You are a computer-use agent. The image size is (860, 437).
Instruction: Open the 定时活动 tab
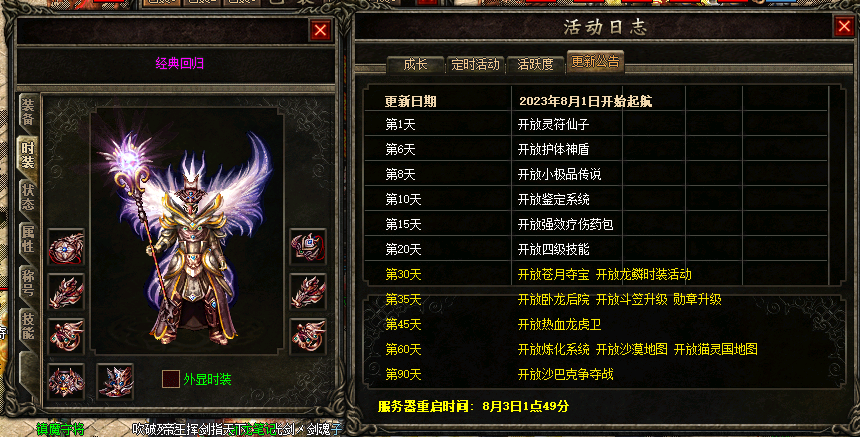pos(476,65)
